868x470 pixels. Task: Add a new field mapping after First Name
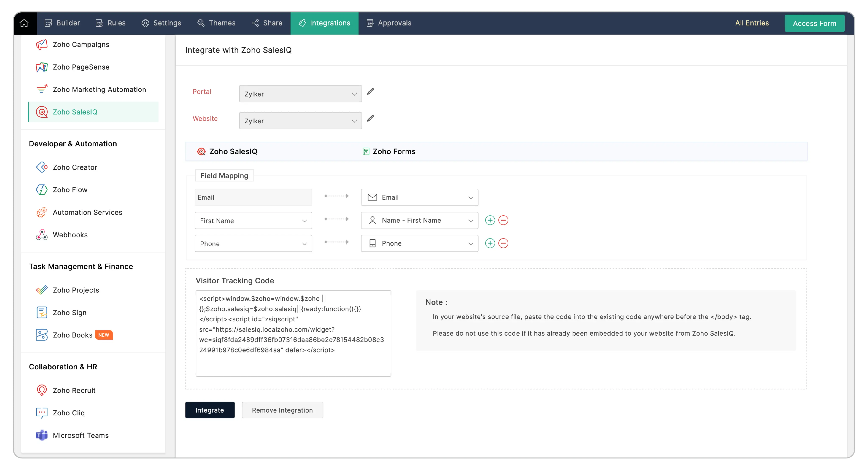(x=490, y=220)
